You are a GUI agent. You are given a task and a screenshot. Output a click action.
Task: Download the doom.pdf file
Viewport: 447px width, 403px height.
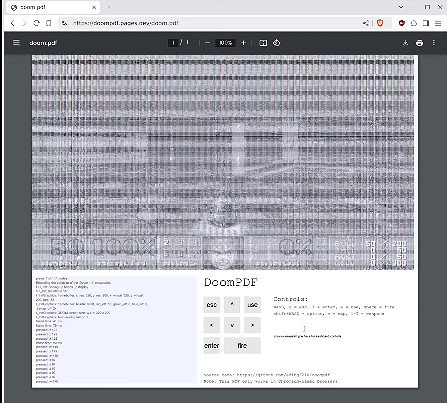pos(405,43)
